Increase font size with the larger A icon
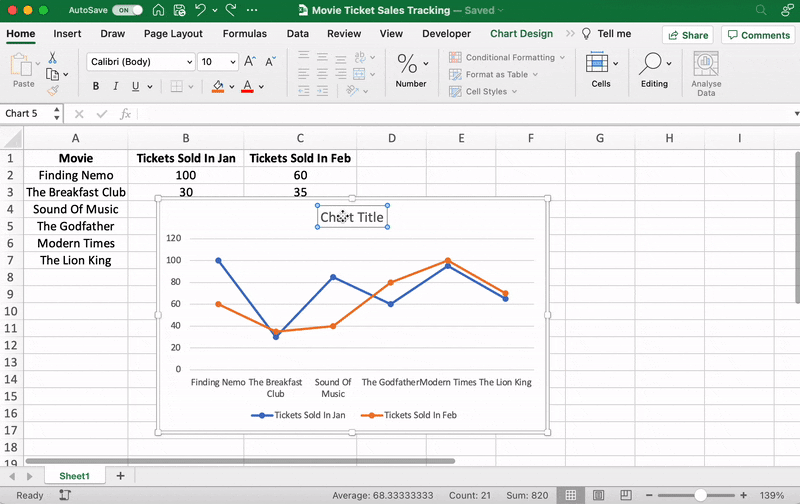 pos(249,62)
